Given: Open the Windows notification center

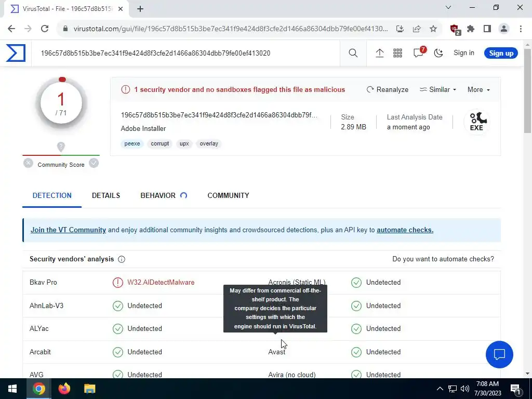Looking at the screenshot, I should [x=515, y=389].
